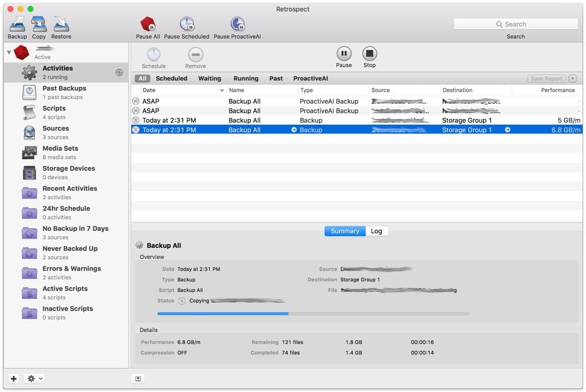
Task: Open 24hr Schedule folder
Action: click(x=66, y=213)
